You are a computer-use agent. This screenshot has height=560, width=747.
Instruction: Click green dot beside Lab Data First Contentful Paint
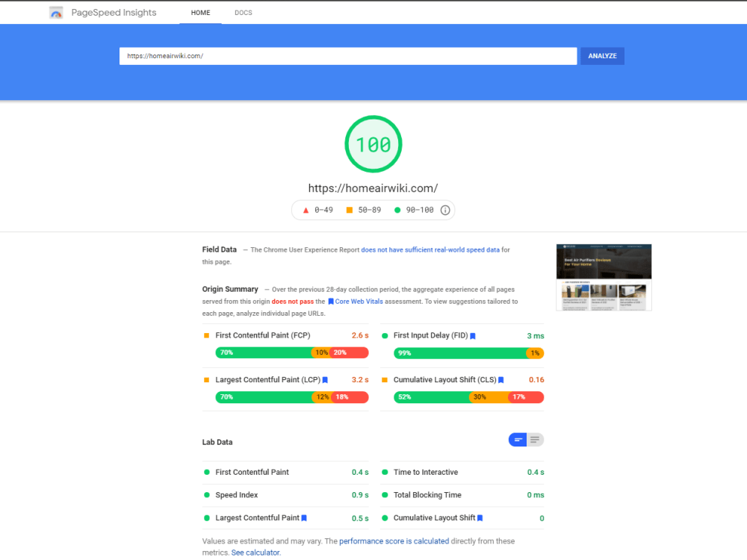207,473
